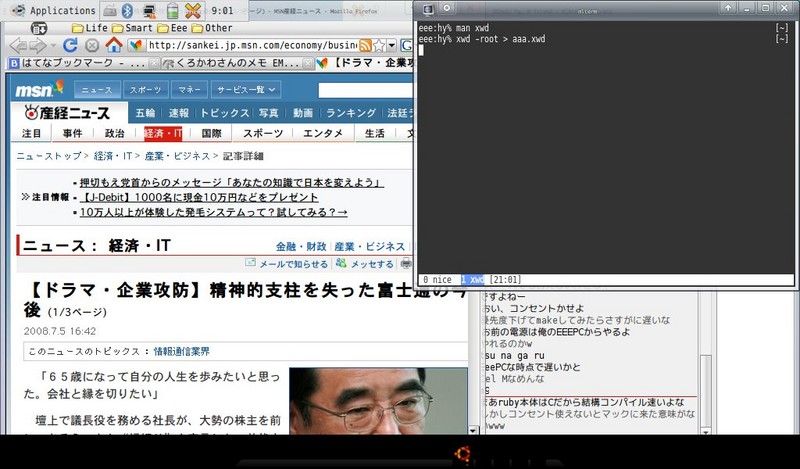The image size is (800, 469).
Task: Click the 産経ニュース logo
Action: [x=67, y=113]
